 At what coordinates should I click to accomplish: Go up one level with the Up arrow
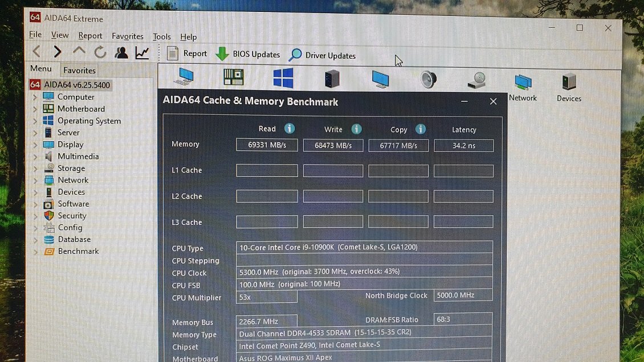coord(79,51)
